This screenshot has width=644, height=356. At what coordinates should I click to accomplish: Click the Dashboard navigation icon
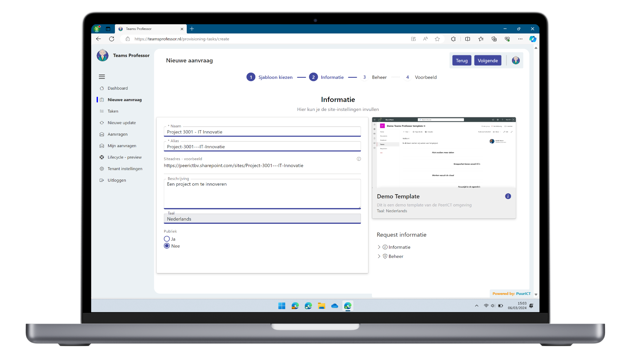[101, 88]
